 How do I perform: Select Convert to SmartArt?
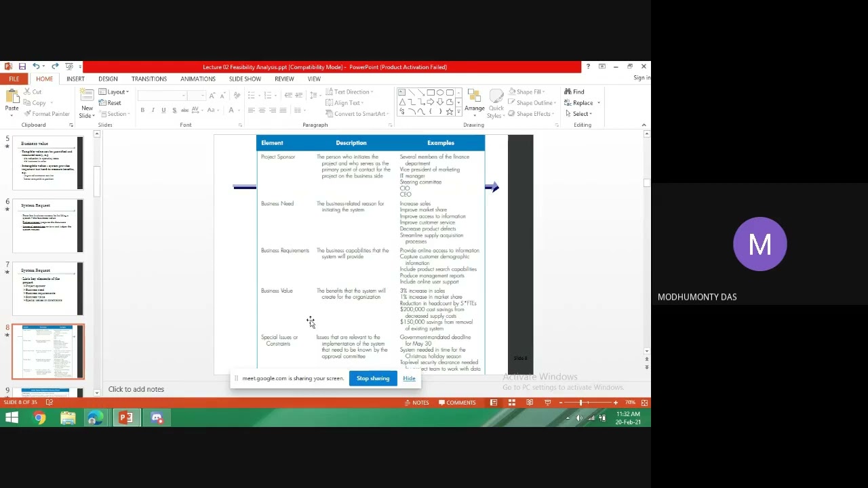coord(357,114)
